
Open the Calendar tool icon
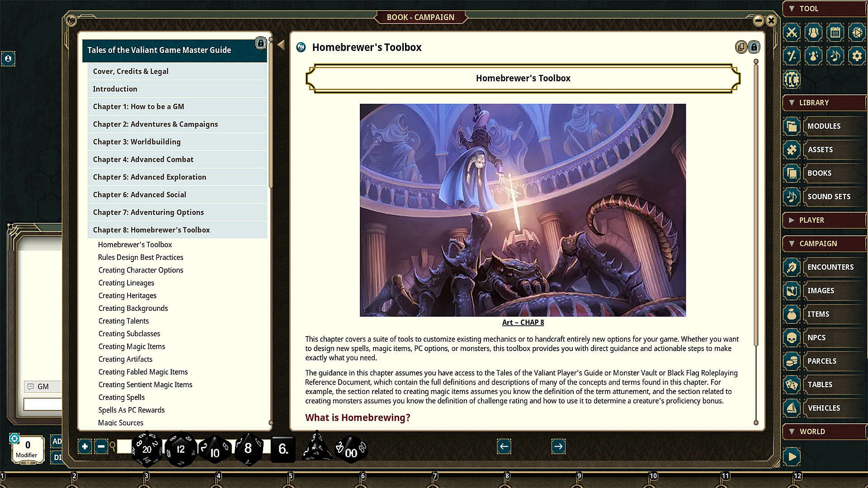[835, 33]
